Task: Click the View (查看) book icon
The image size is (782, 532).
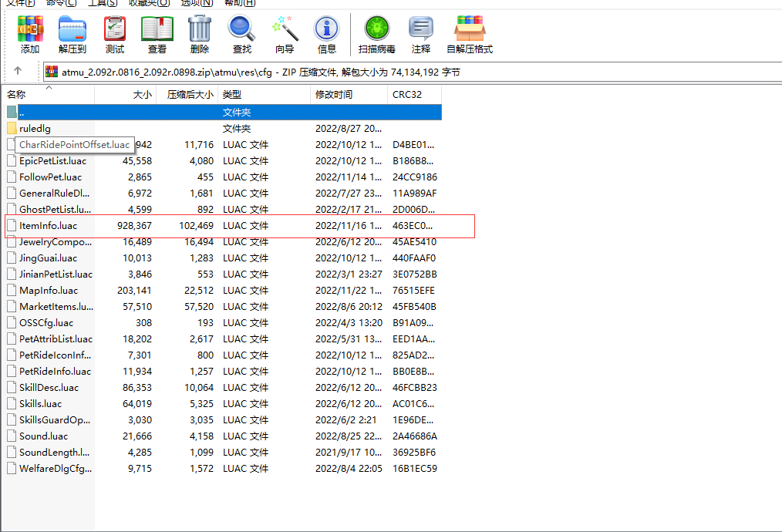Action: click(157, 29)
